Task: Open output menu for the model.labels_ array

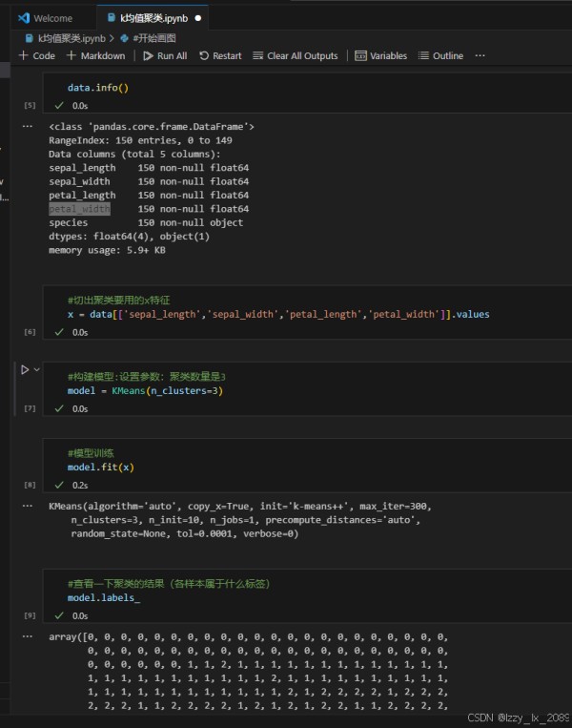Action: coord(28,636)
